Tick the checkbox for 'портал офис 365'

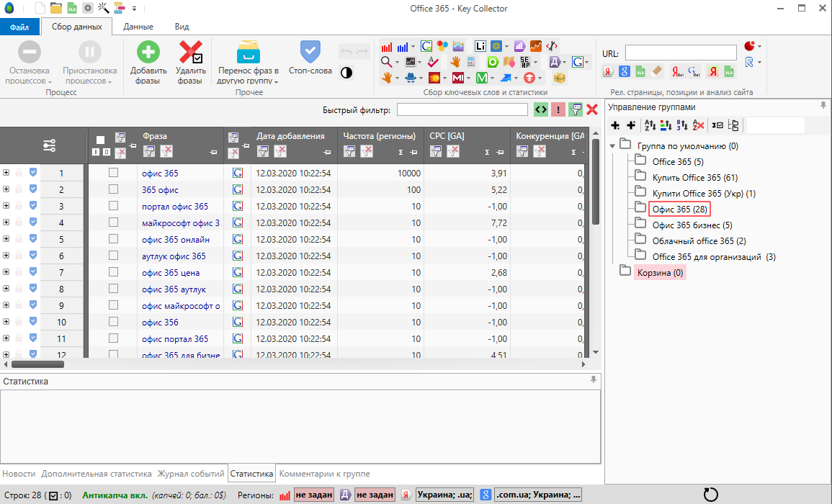[x=113, y=206]
